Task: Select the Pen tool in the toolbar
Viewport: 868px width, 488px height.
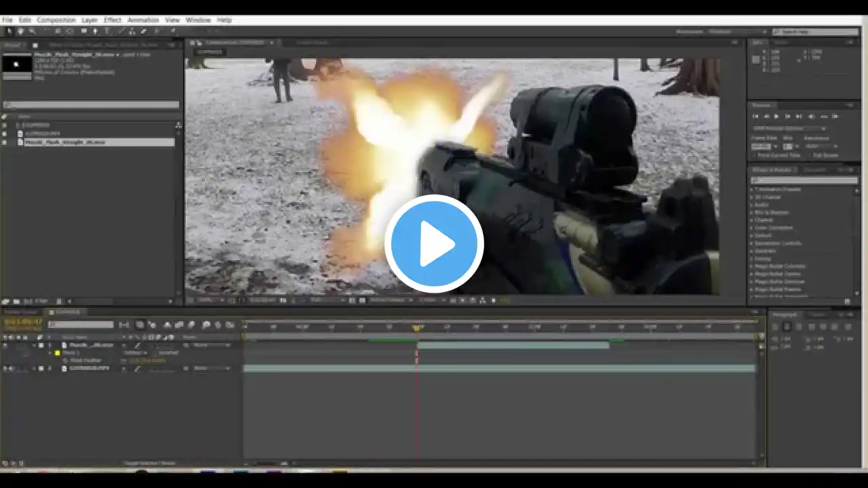Action: (95, 31)
